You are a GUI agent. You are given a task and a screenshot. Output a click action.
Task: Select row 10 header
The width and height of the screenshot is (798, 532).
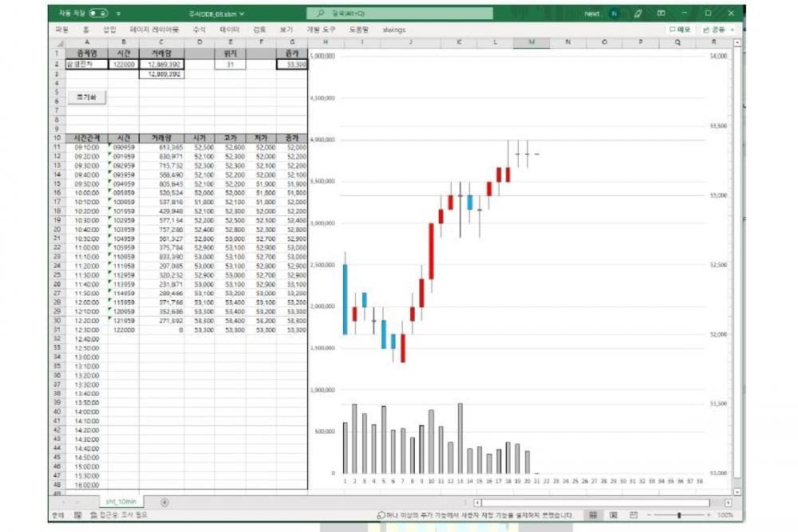click(57, 138)
